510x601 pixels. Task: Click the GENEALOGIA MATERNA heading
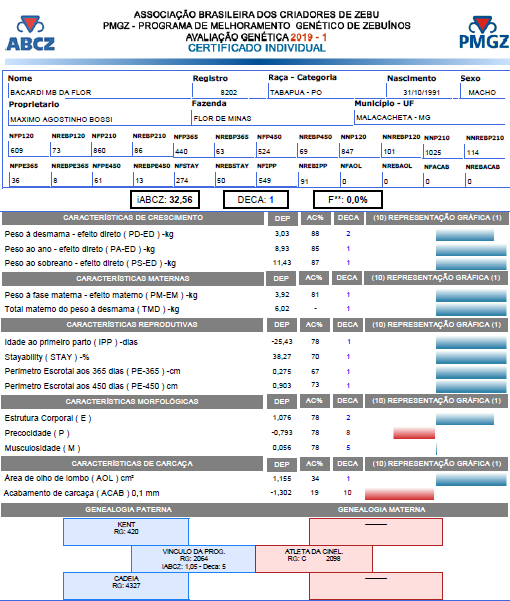pos(381,509)
